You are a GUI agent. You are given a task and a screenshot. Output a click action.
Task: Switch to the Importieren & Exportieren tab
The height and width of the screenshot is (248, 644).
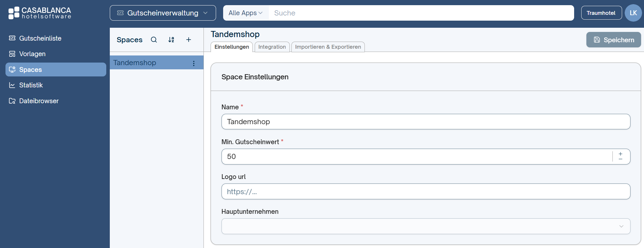pyautogui.click(x=328, y=47)
